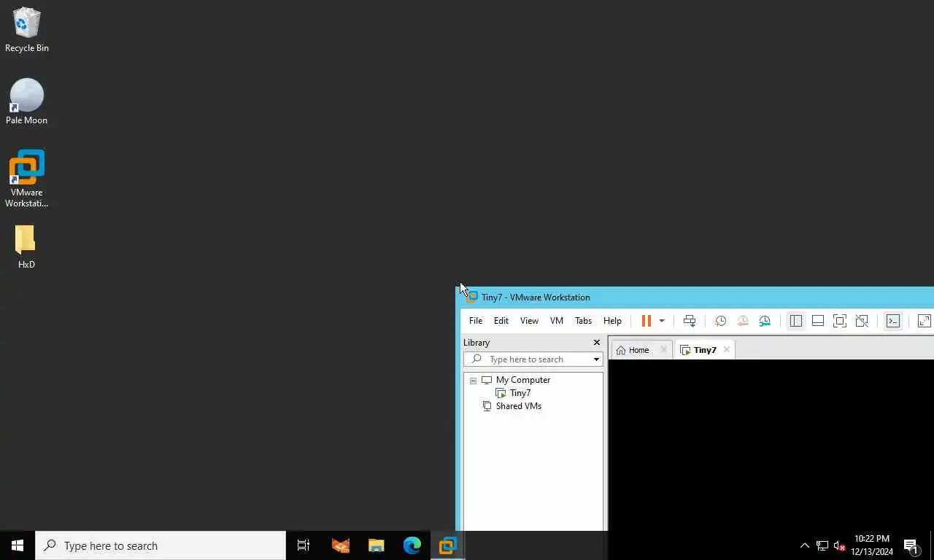
Task: Select My Computer in the library
Action: (x=523, y=380)
